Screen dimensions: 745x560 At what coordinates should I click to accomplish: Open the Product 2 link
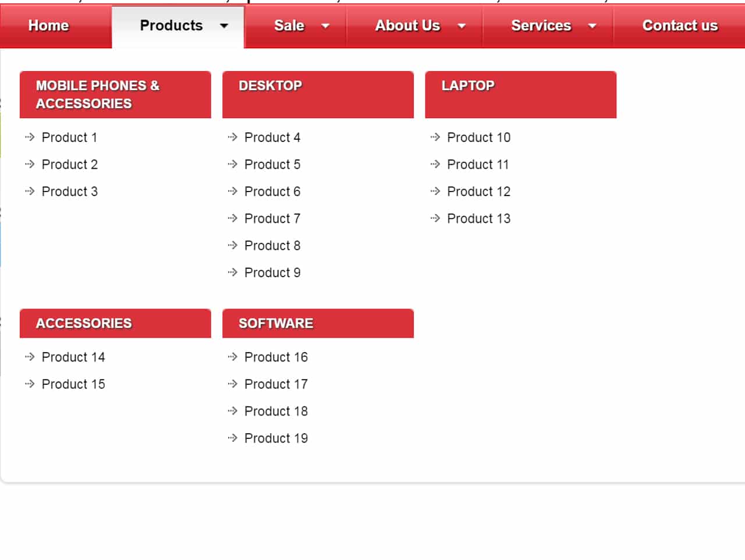pos(70,164)
